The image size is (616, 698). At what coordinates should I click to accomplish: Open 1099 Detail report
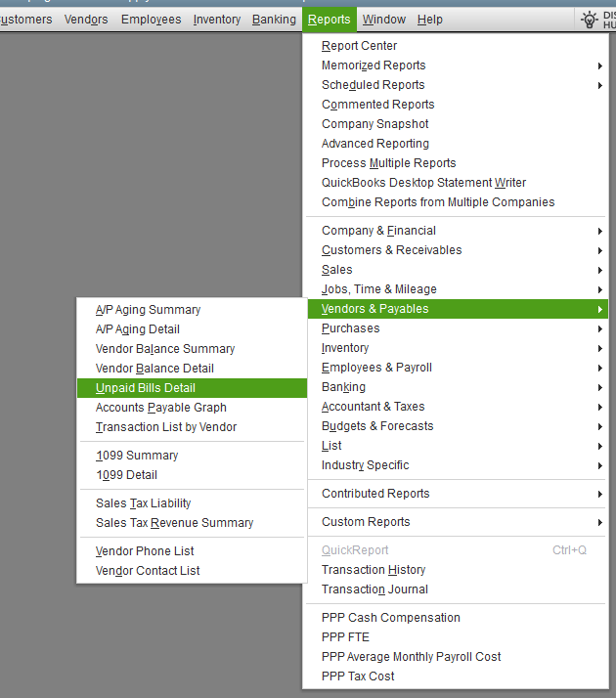click(192, 475)
